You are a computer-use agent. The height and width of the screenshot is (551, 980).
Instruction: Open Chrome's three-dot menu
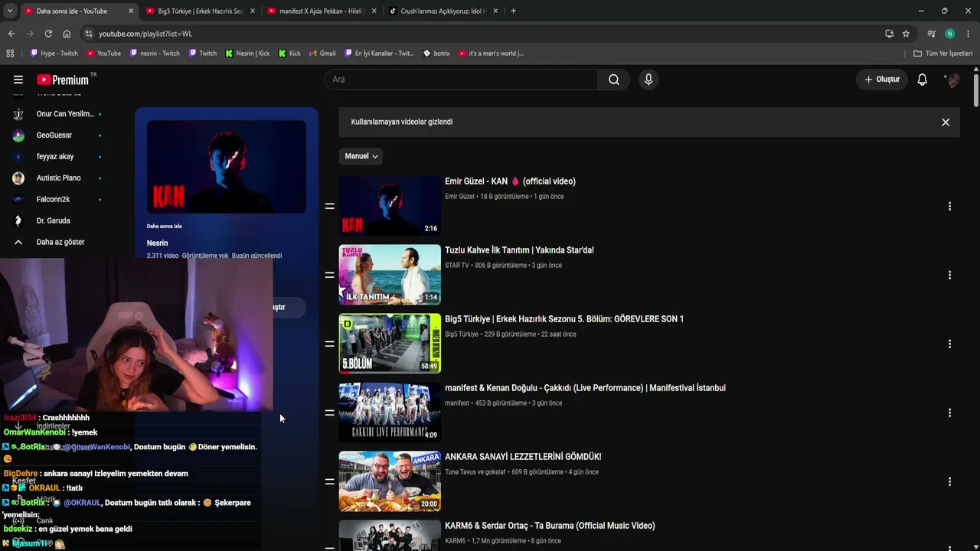coord(969,34)
